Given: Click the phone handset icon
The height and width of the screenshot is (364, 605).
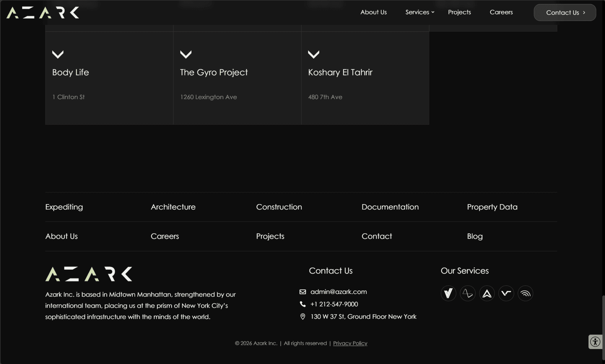Looking at the screenshot, I should [302, 304].
